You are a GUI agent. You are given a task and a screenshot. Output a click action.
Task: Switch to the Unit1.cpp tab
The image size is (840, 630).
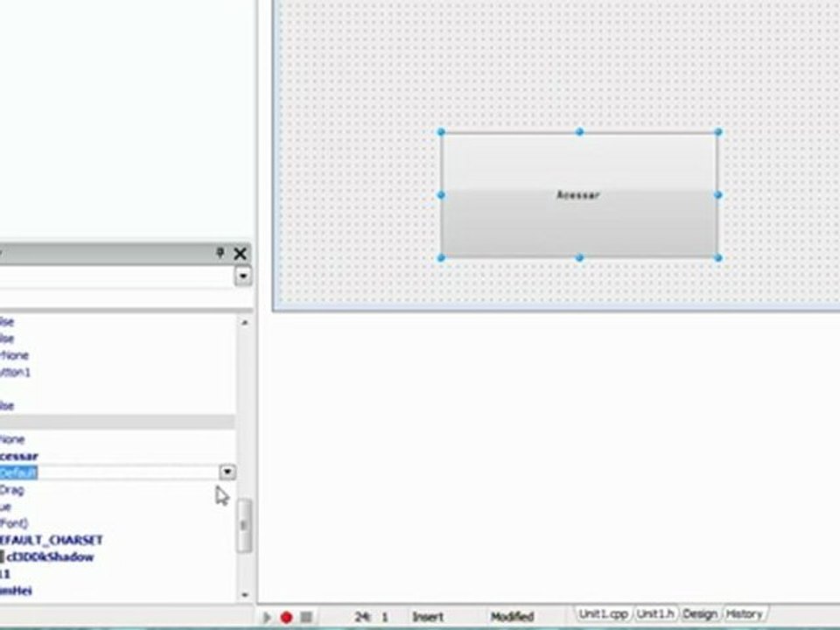(x=603, y=614)
